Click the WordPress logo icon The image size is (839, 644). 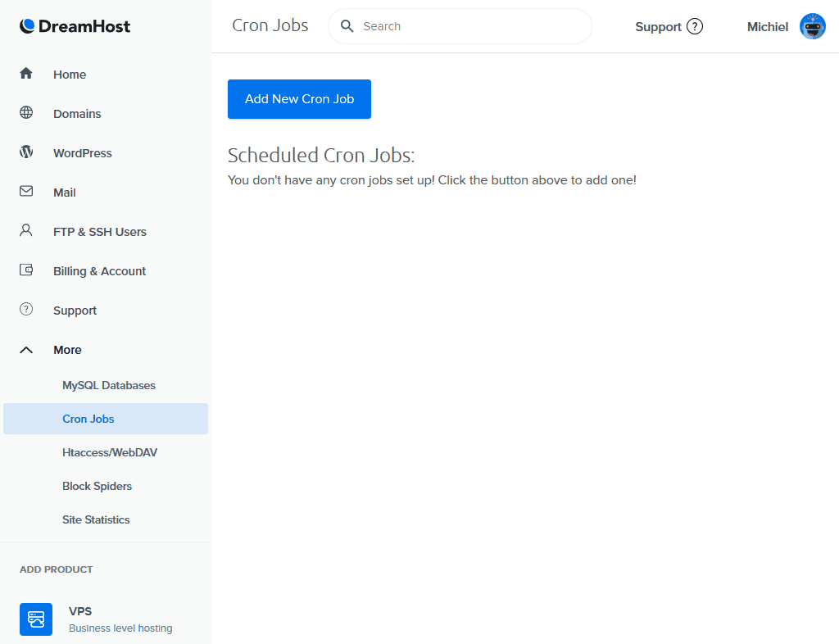click(x=26, y=152)
